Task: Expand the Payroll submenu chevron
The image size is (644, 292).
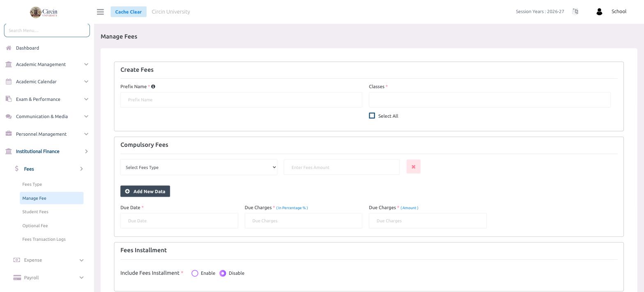Action: tap(81, 278)
